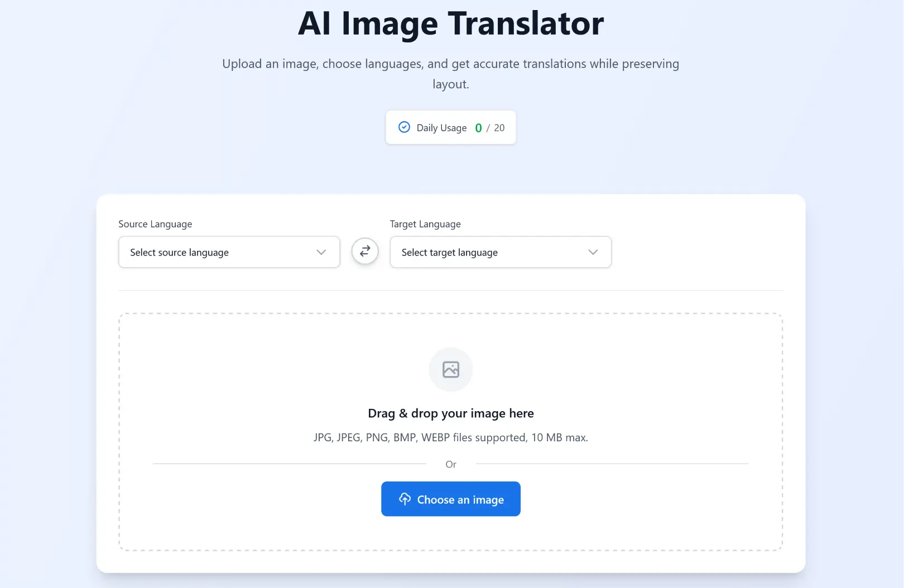Click the Source Language label
Image resolution: width=904 pixels, height=588 pixels.
coord(155,224)
